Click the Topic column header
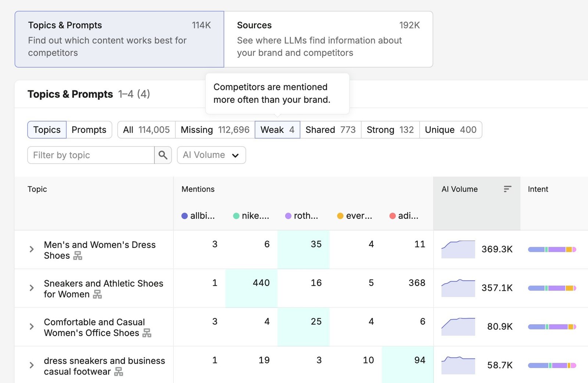 tap(37, 189)
